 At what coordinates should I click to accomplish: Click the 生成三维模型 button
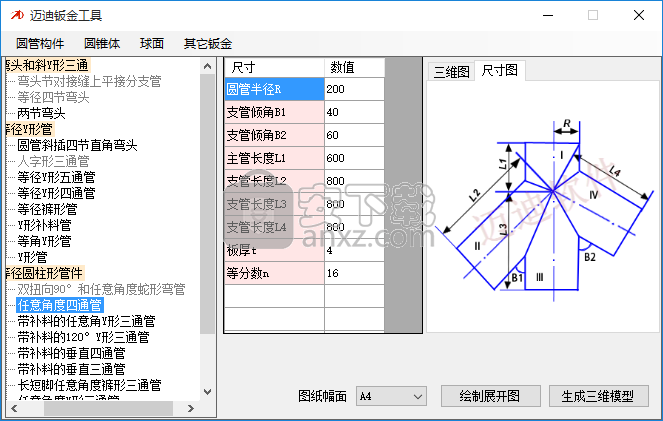click(598, 396)
